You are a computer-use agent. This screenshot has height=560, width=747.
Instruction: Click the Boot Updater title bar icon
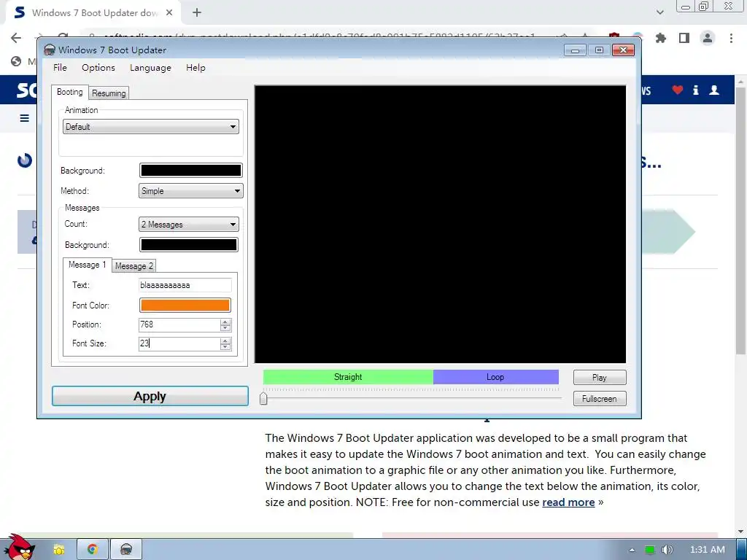(x=50, y=50)
